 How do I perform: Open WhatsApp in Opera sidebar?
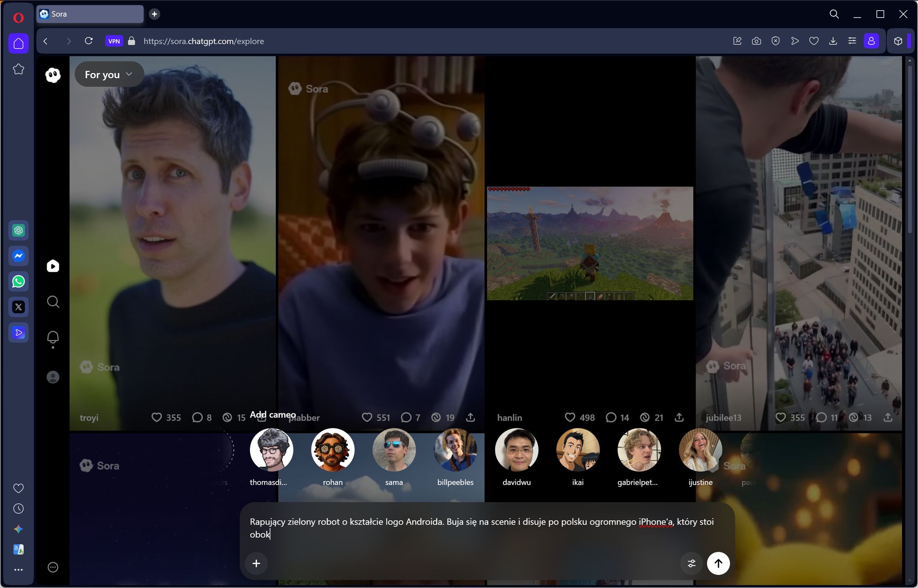click(18, 281)
